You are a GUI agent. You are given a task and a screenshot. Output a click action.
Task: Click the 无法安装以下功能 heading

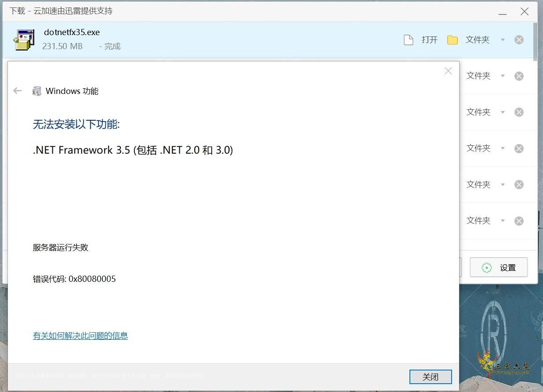click(76, 125)
